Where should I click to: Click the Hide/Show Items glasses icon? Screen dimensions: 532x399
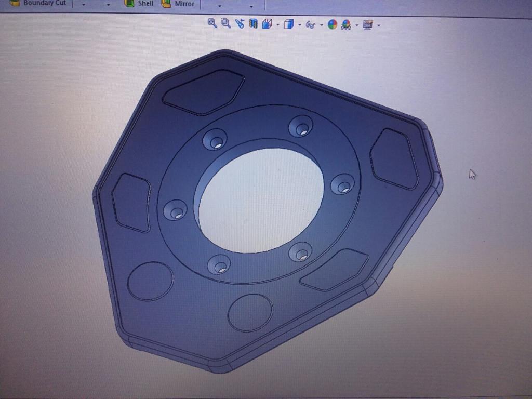(x=311, y=24)
